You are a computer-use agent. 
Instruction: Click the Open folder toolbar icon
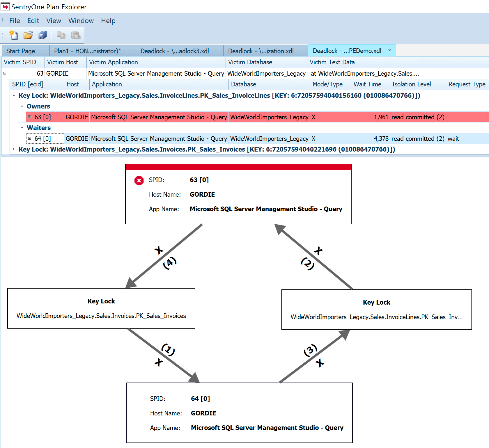28,35
